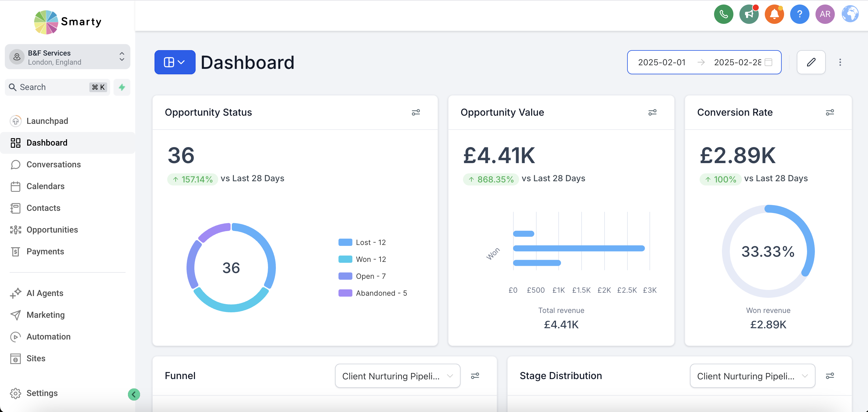
Task: Open the megaphone announcements icon
Action: click(x=748, y=14)
